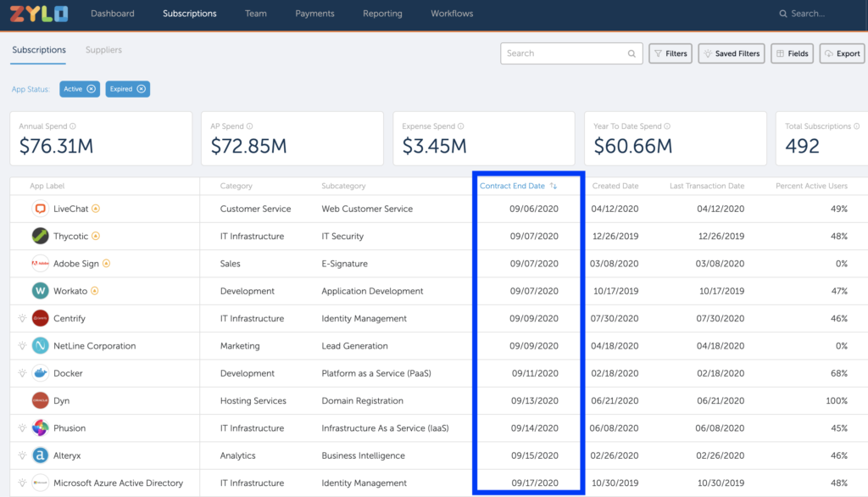Click the AP Spend info icon
Viewport: 868px width, 497px height.
[x=250, y=126]
